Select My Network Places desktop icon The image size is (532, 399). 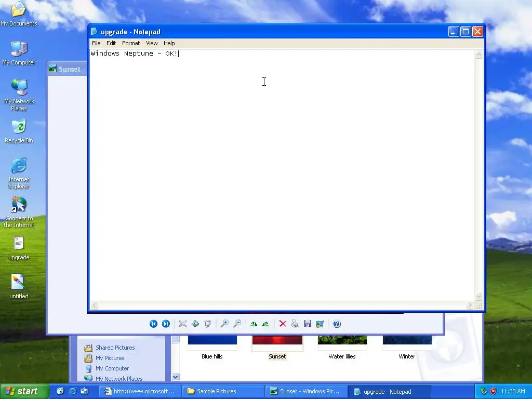(x=19, y=95)
